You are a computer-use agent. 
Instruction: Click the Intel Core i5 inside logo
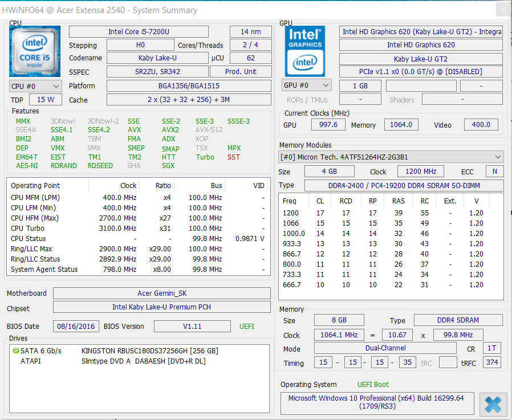(x=35, y=51)
